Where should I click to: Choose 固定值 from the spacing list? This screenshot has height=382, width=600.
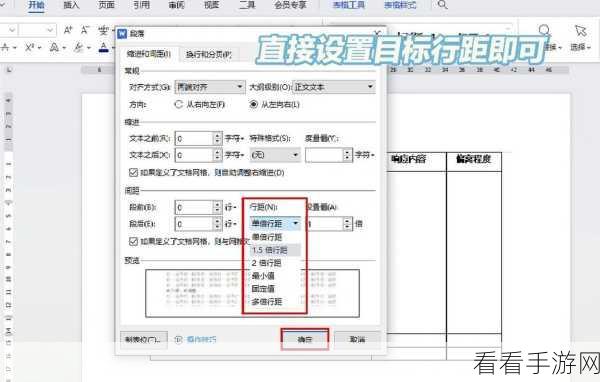[275, 289]
